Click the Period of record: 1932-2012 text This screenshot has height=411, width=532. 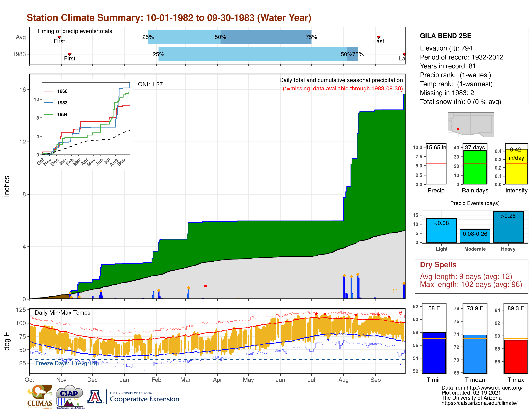click(x=462, y=57)
